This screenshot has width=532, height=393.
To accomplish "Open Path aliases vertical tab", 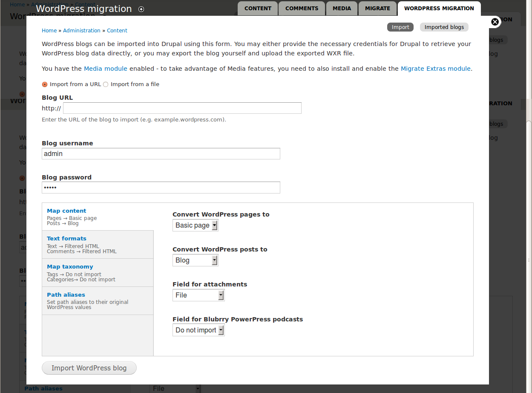I will click(98, 301).
